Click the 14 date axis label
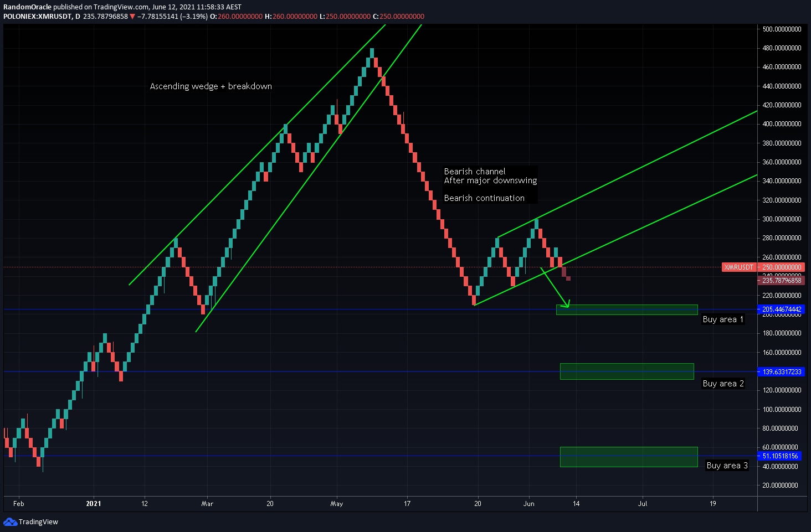This screenshot has width=811, height=532. (x=576, y=504)
